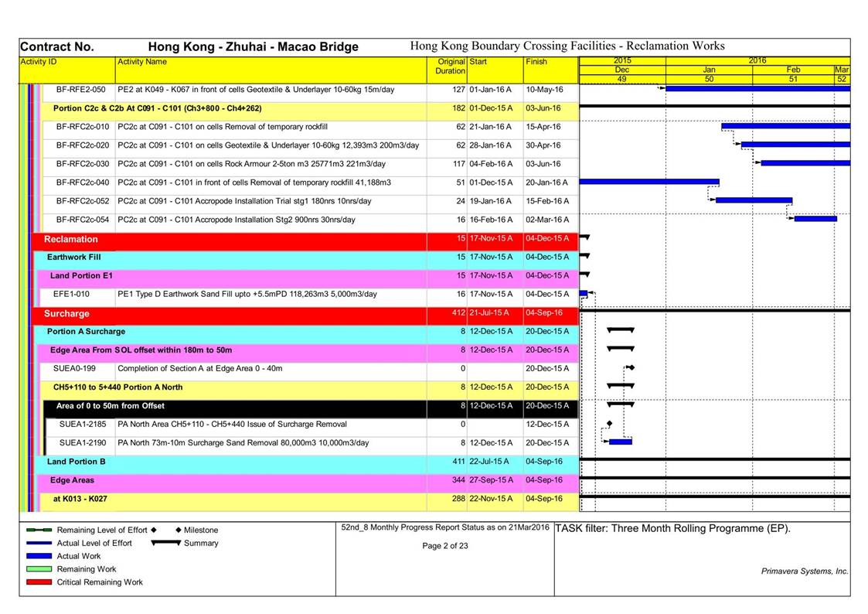Image resolution: width=868 pixels, height=614 pixels.
Task: Click the blue Gantt bar for BF-RFE2-050
Action: (757, 88)
